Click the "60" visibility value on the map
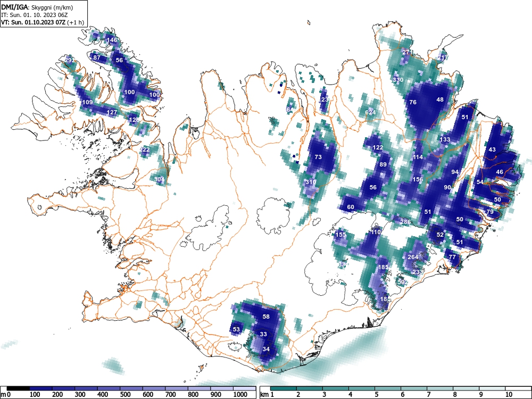The image size is (532, 399). click(351, 207)
